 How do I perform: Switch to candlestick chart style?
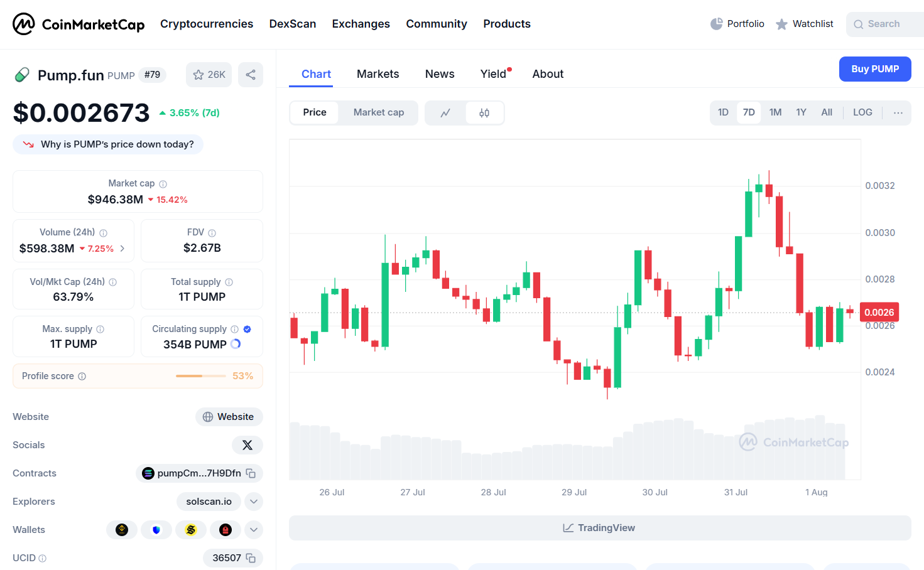484,113
